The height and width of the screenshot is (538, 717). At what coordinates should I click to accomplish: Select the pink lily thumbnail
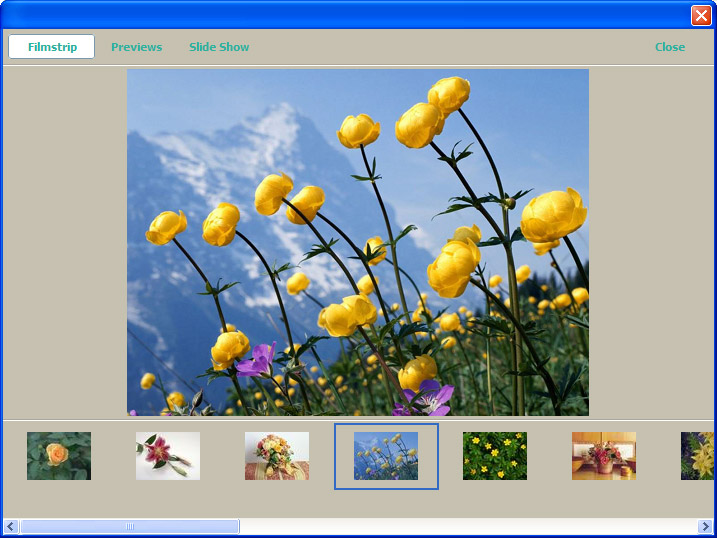[x=168, y=456]
